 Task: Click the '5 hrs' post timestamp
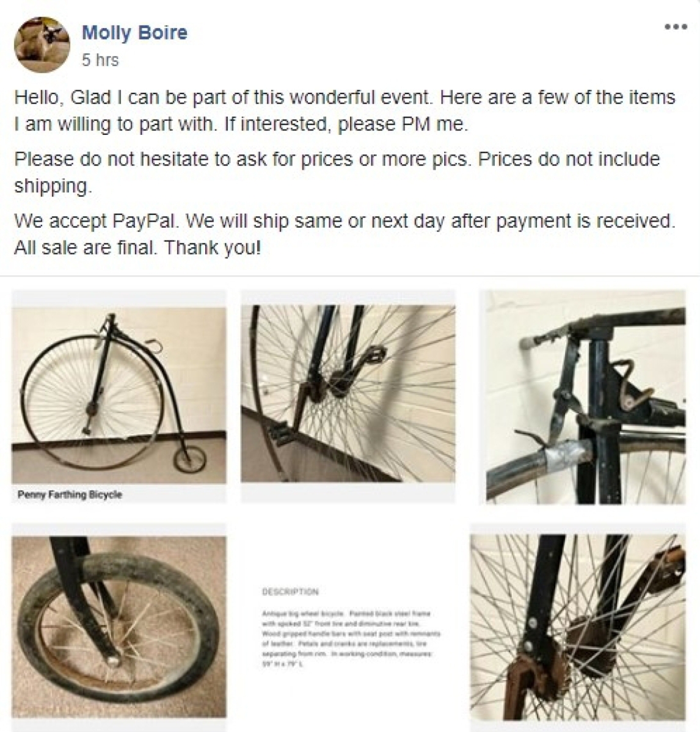(x=100, y=60)
